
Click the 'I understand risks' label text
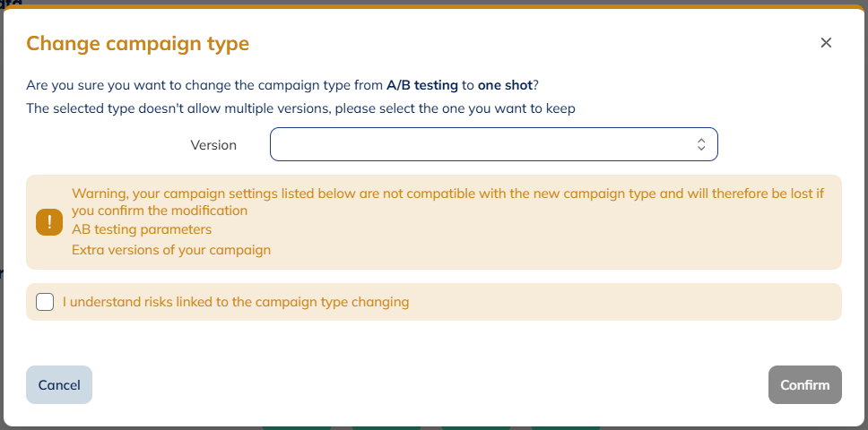click(236, 302)
